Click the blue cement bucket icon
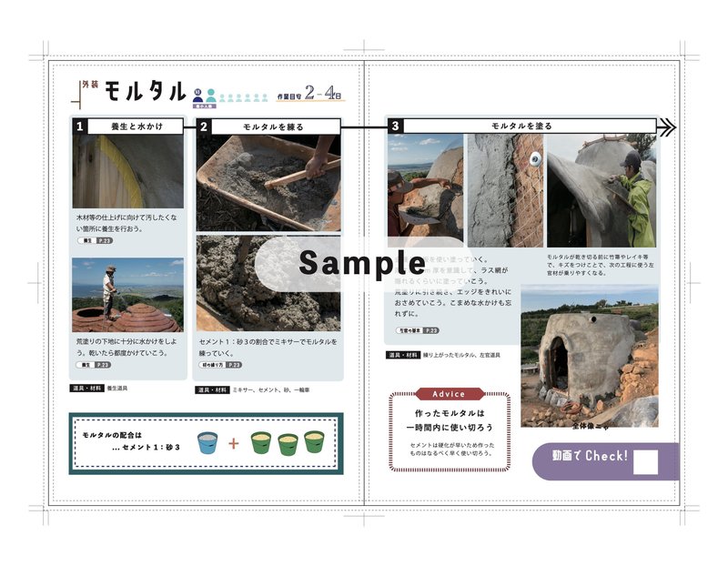 point(207,443)
